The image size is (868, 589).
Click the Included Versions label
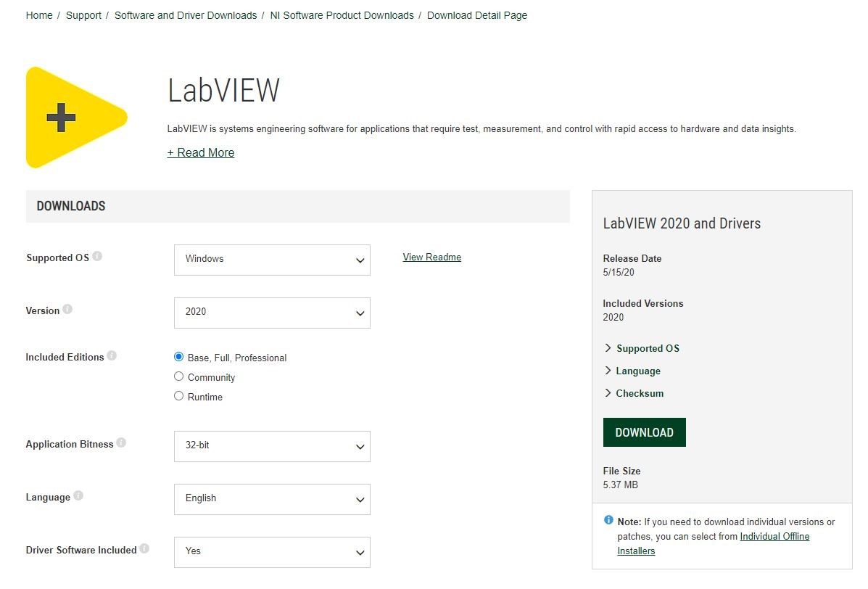point(642,303)
